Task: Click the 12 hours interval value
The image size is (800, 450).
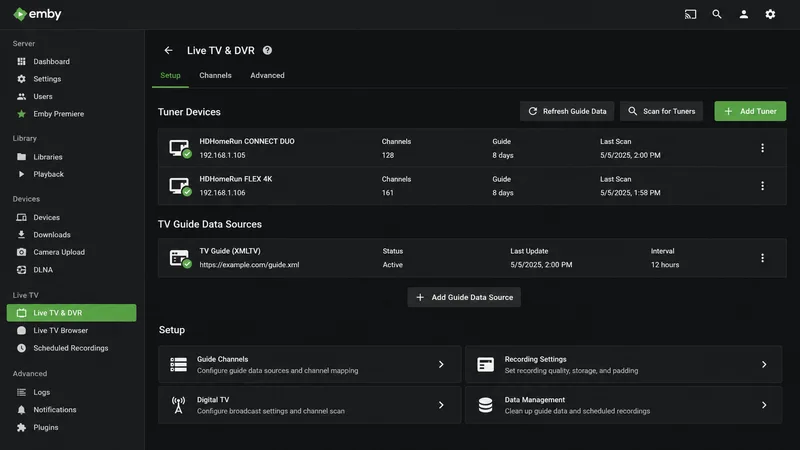Action: 665,265
